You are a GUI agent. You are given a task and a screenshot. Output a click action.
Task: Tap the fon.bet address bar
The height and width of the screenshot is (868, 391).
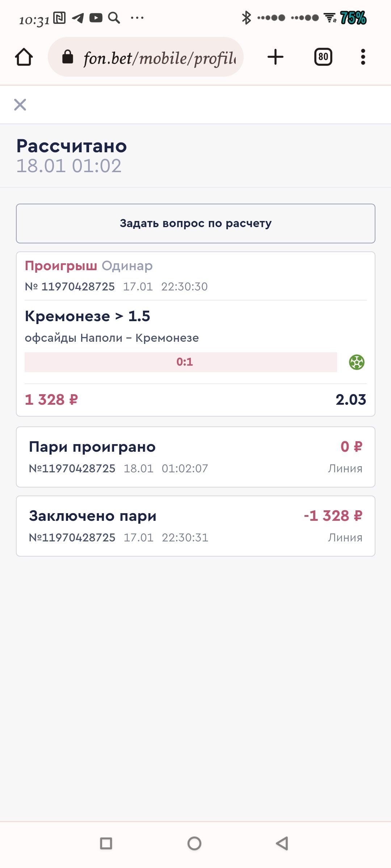point(159,57)
